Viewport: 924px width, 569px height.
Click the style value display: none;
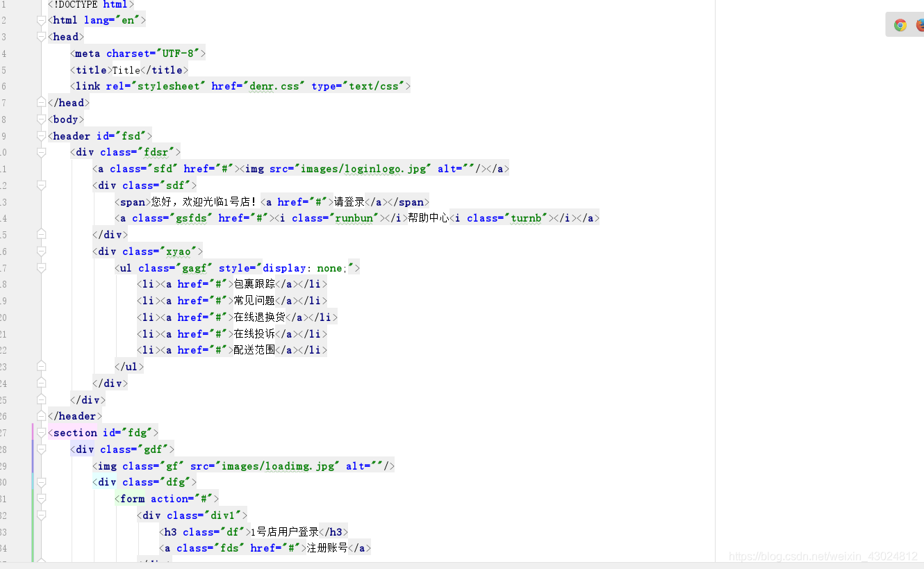point(306,268)
